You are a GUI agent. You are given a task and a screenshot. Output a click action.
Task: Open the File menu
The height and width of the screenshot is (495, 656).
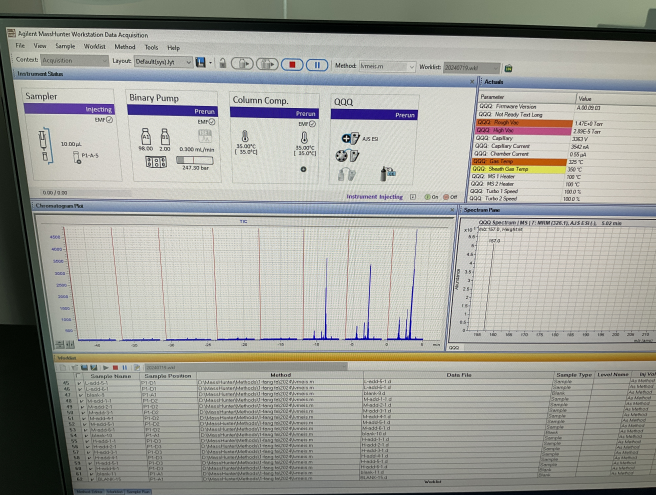pyautogui.click(x=20, y=45)
